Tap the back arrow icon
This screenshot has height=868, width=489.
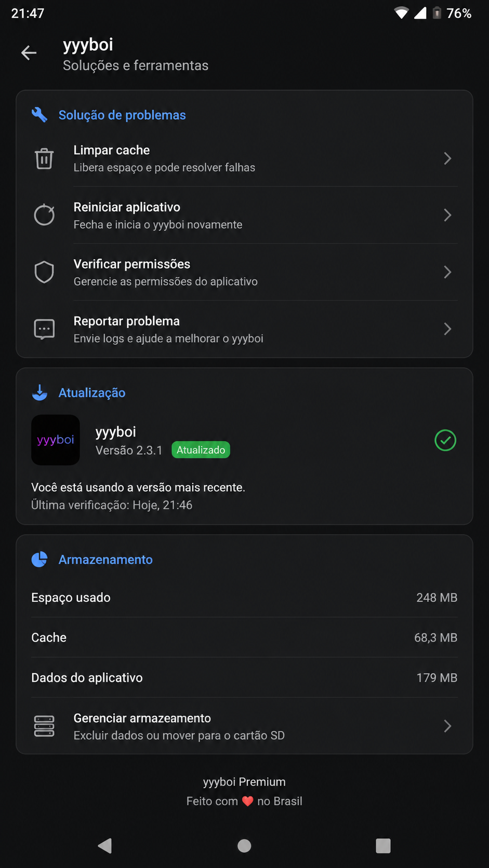click(x=29, y=52)
